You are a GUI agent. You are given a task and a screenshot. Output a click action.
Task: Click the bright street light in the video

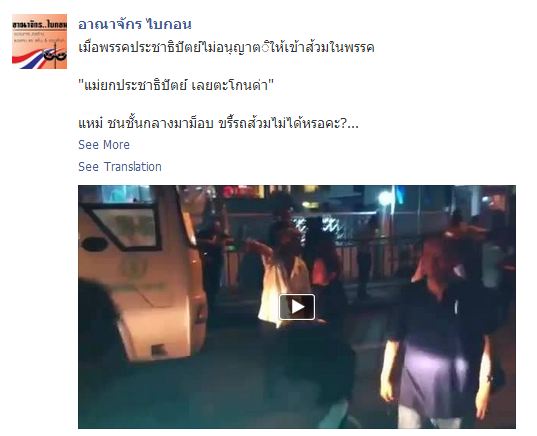385,198
